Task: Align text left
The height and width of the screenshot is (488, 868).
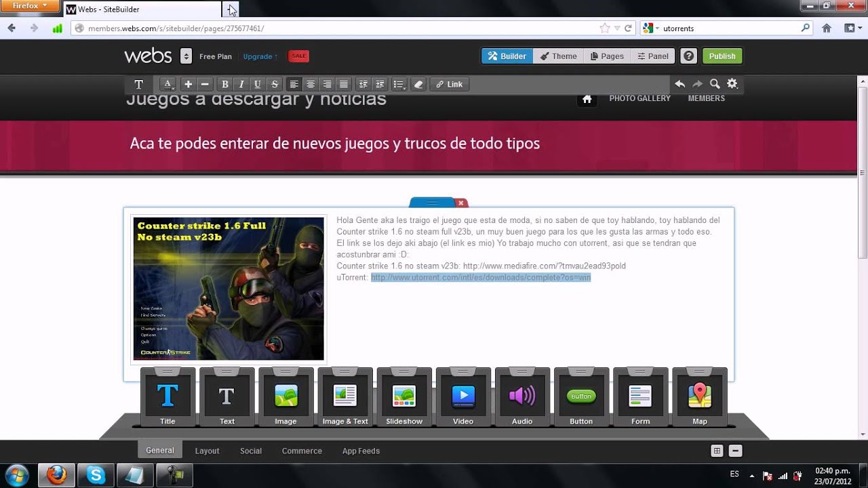Action: coord(294,84)
